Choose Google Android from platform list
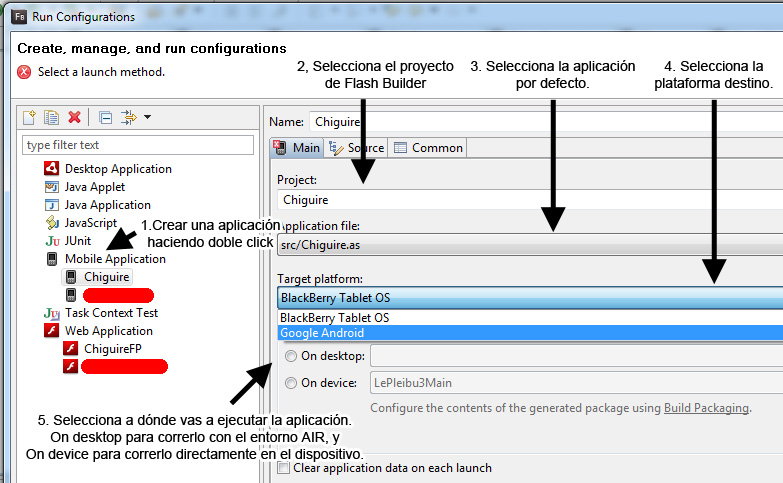 click(530, 333)
